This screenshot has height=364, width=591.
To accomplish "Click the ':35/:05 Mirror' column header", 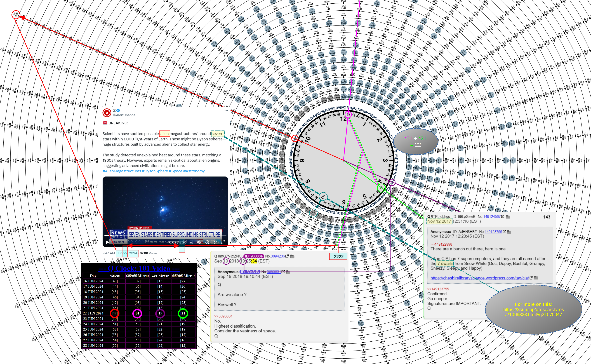I will click(x=183, y=276).
